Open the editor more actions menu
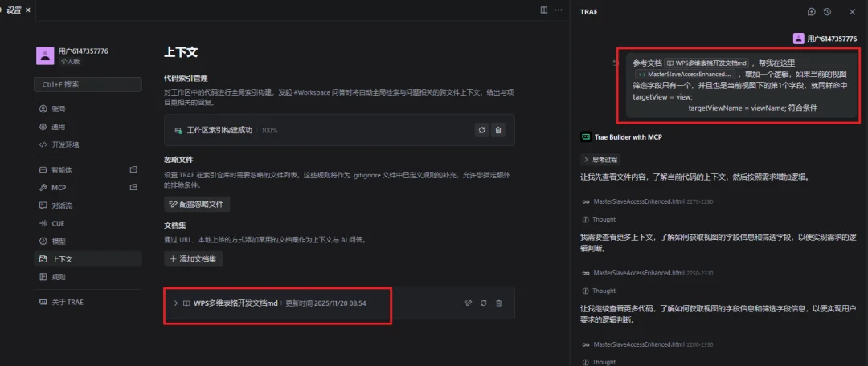Image resolution: width=868 pixels, height=366 pixels. [x=559, y=10]
